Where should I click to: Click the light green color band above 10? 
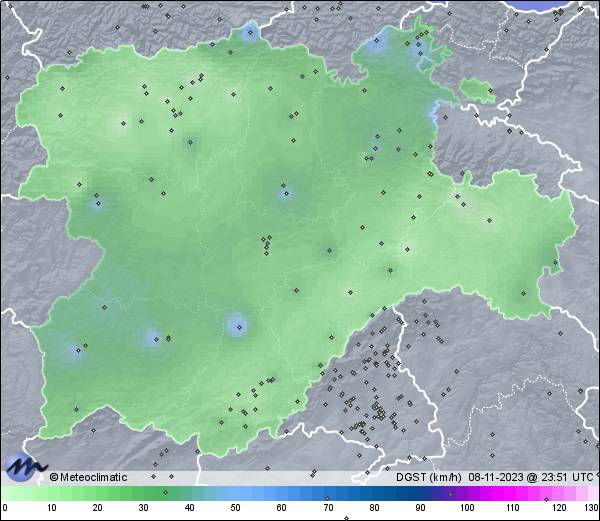[x=52, y=493]
